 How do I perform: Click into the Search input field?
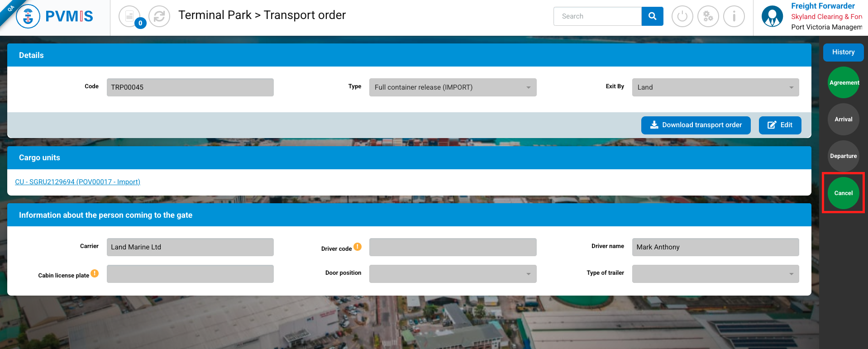pos(597,16)
